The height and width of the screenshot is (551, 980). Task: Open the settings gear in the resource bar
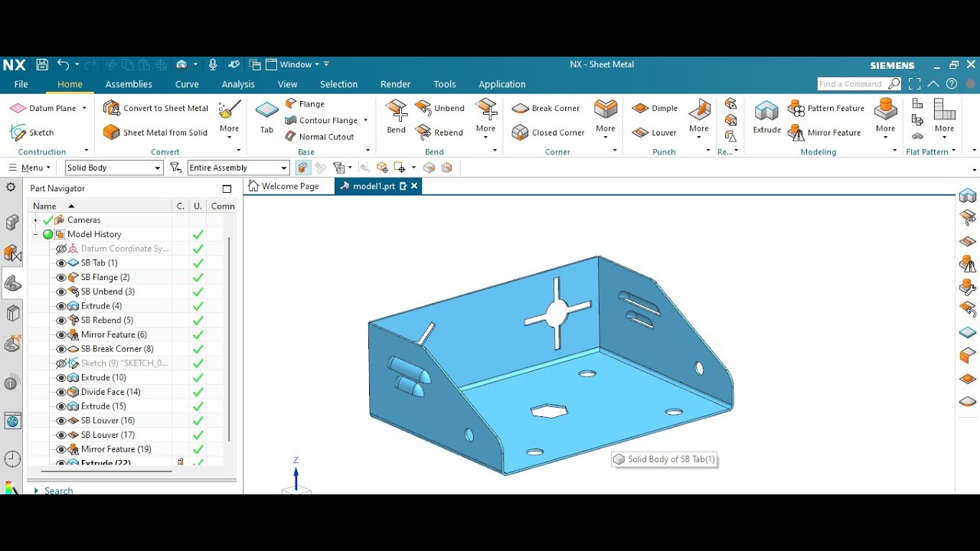[11, 187]
